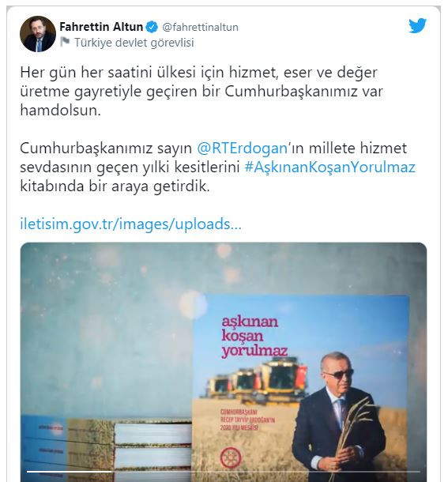
Task: Open the iletisim.gov.tr link
Action: coord(130,224)
